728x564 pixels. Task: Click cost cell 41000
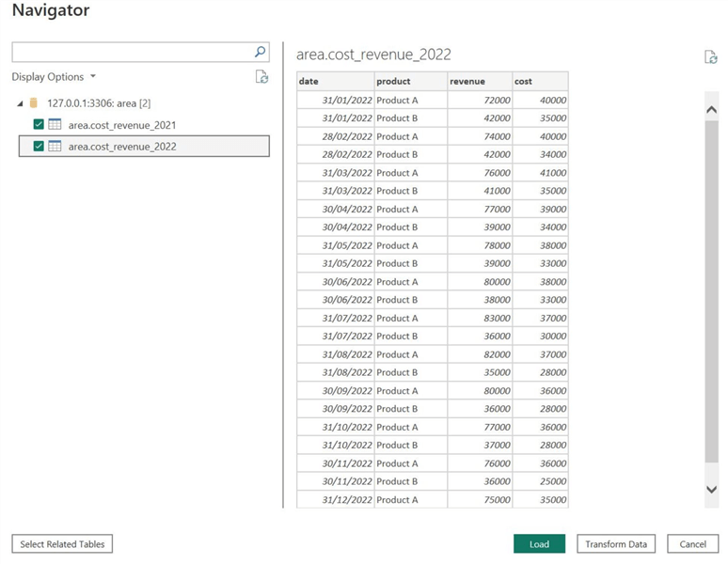[x=541, y=173]
